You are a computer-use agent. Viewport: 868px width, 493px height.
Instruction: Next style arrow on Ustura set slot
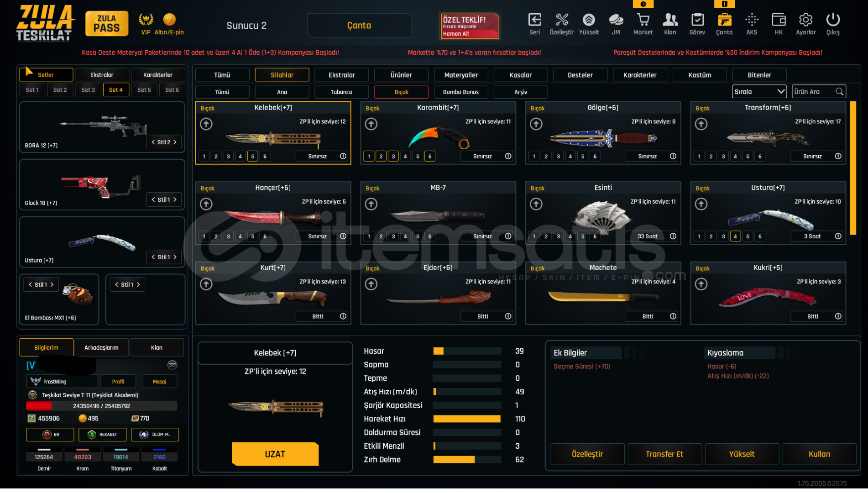pos(175,257)
